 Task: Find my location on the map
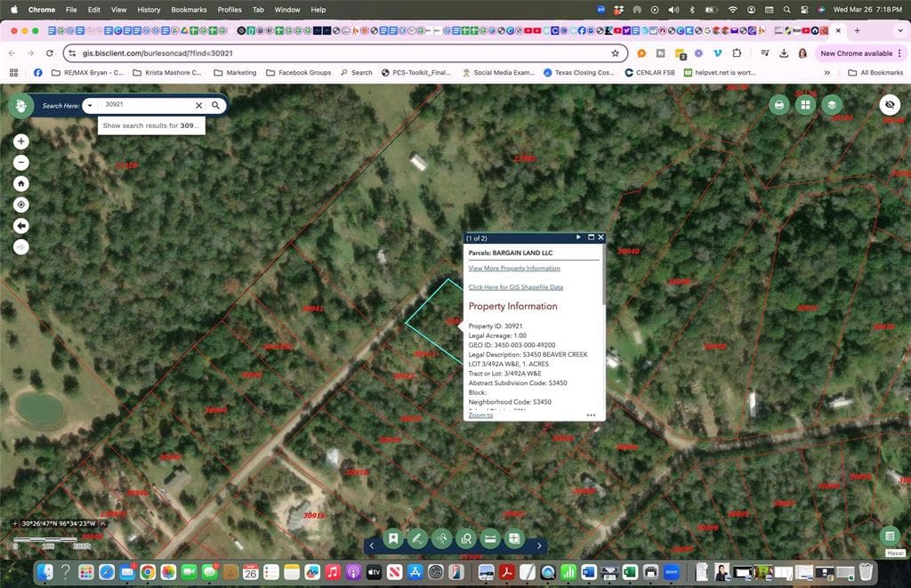pyautogui.click(x=21, y=205)
